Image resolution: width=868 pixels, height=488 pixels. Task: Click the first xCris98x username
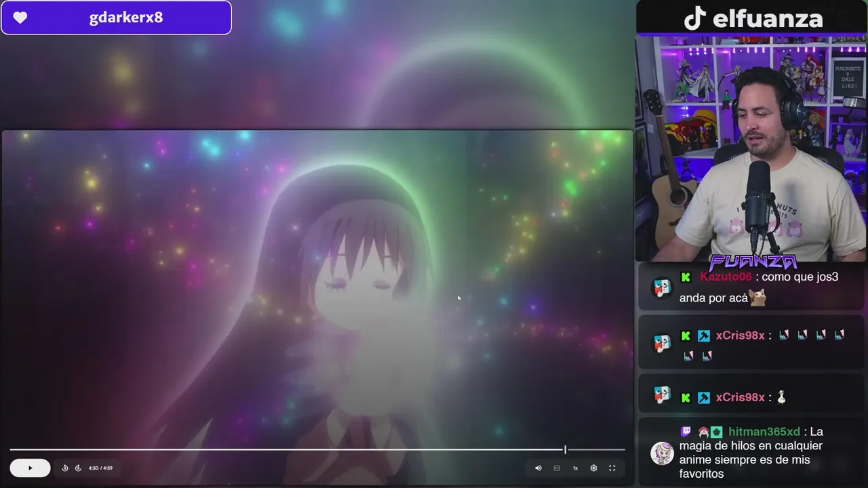click(740, 335)
